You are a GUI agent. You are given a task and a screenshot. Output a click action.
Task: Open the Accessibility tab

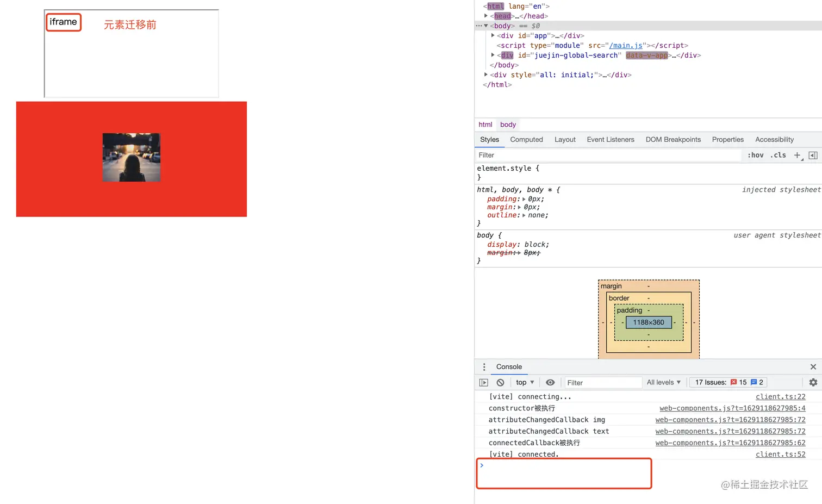(774, 140)
